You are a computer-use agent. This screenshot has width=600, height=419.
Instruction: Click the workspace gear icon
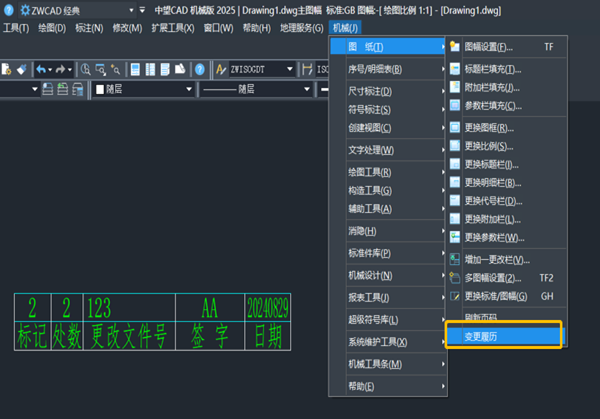coord(25,10)
